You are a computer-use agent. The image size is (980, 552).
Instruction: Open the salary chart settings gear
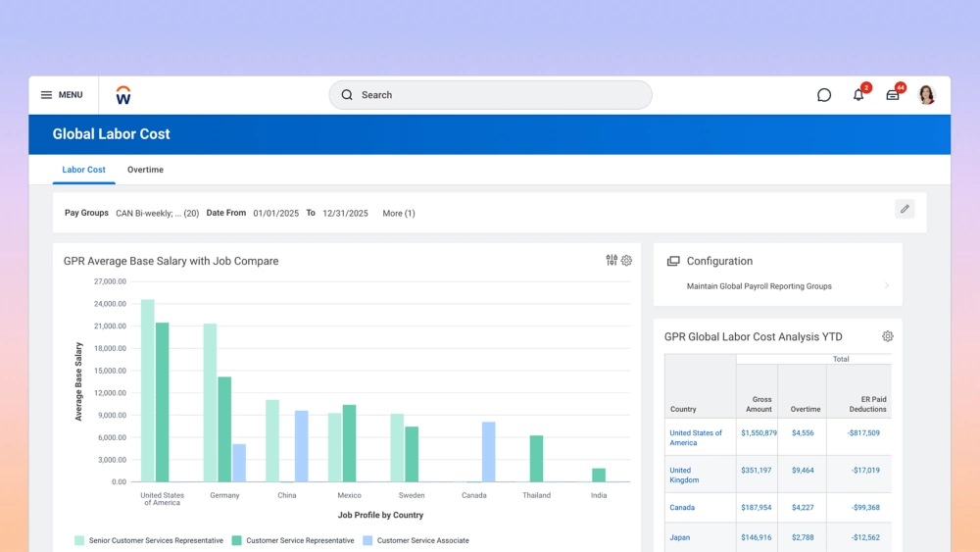point(627,261)
